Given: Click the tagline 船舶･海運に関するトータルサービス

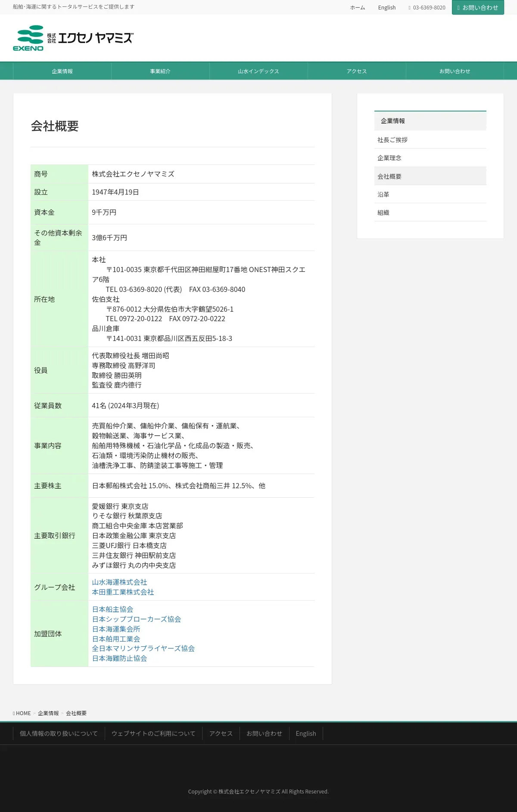Looking at the screenshot, I should point(74,7).
